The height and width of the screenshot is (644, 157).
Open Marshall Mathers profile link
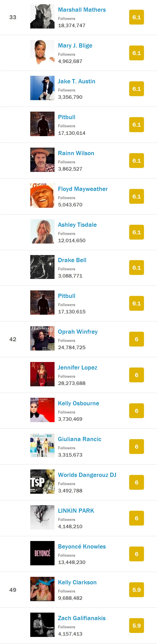[x=82, y=10]
